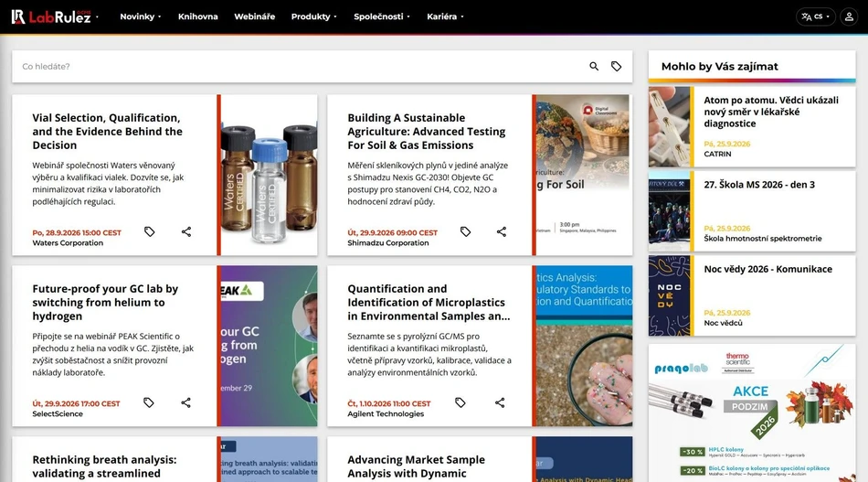The height and width of the screenshot is (482, 868).
Task: Go to Knihovna
Action: (197, 16)
